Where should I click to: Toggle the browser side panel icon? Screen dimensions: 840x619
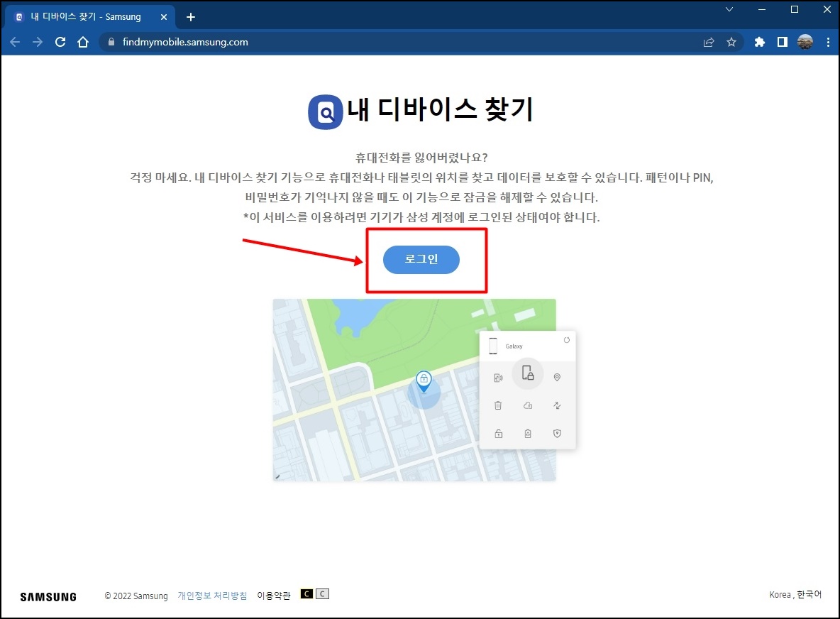pyautogui.click(x=782, y=42)
